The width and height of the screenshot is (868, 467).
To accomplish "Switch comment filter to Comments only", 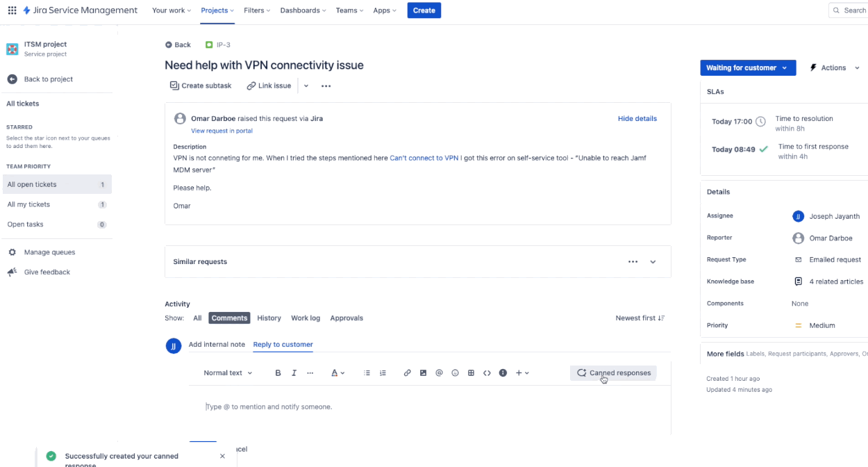I will click(229, 318).
